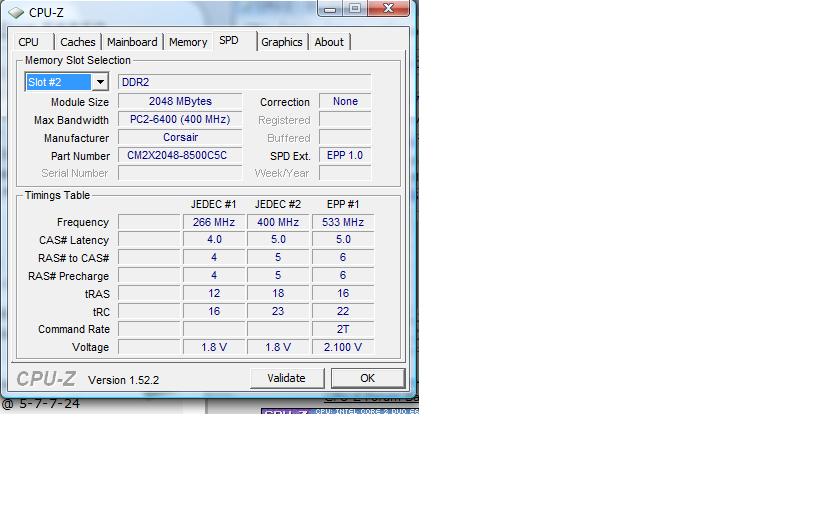Click the Corsair manufacturer value

[180, 137]
